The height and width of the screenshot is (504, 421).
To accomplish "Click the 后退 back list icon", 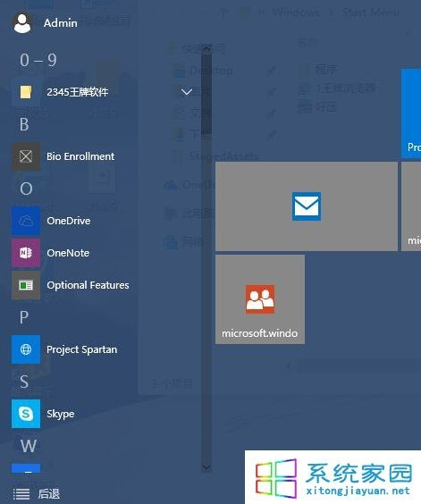I will point(21,493).
